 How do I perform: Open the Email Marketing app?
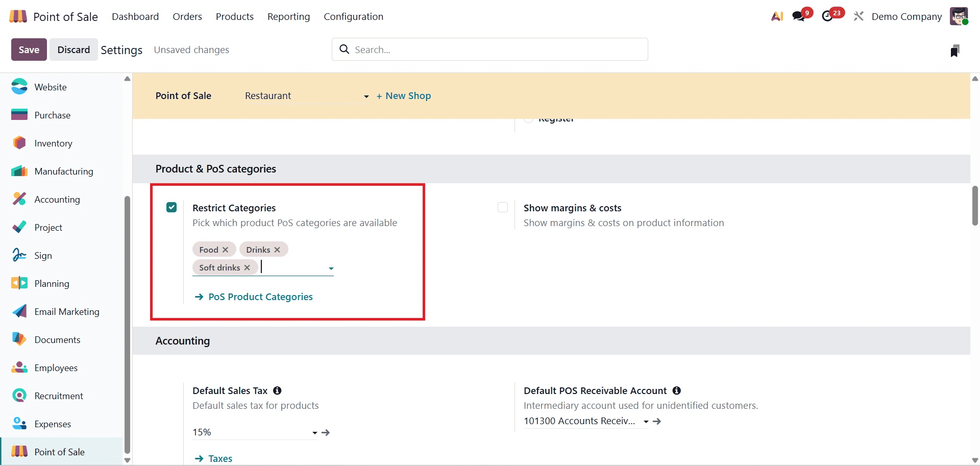[x=67, y=311]
